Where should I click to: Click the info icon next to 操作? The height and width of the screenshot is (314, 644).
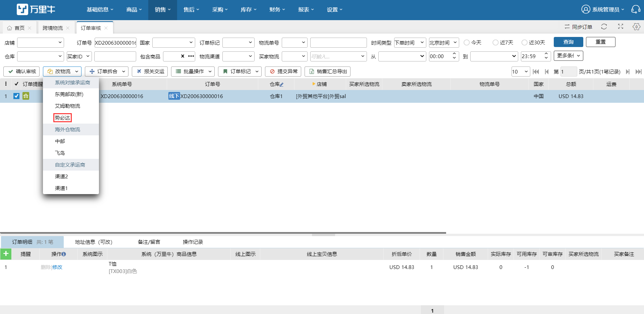[64, 254]
